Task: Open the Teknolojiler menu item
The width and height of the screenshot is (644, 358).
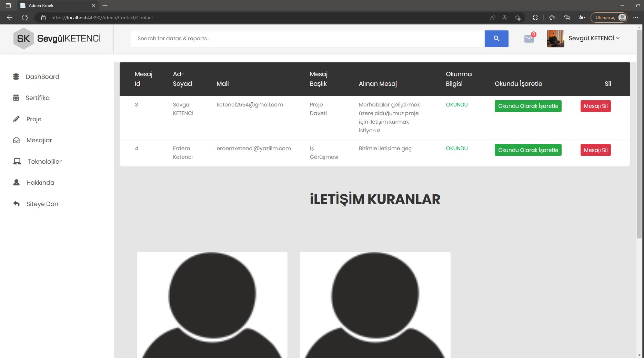Action: click(x=45, y=162)
